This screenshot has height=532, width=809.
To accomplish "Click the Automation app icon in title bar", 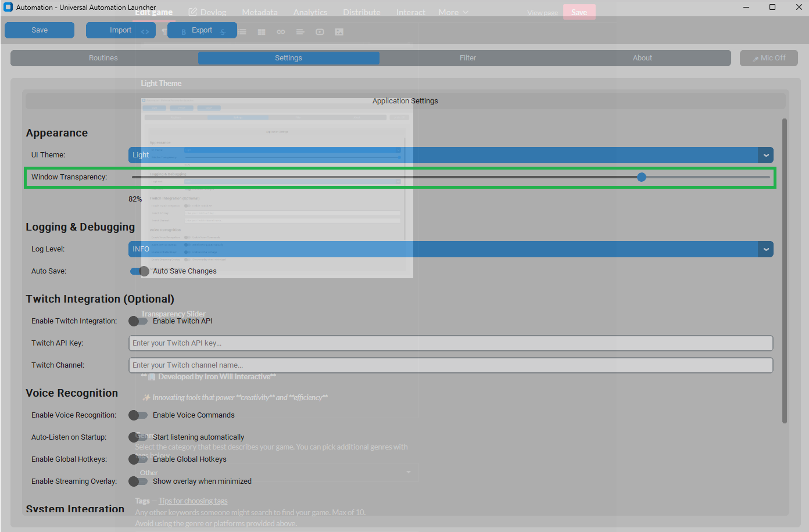I will (8, 7).
